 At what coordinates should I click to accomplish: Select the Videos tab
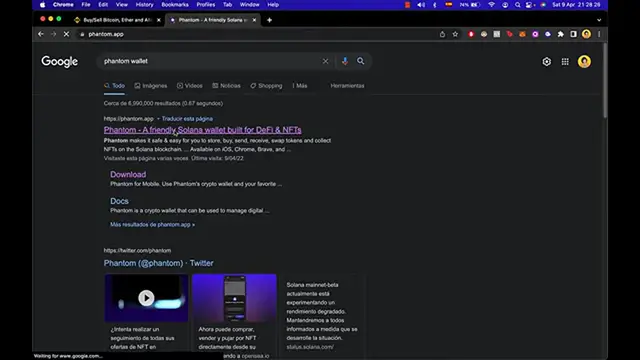[189, 86]
